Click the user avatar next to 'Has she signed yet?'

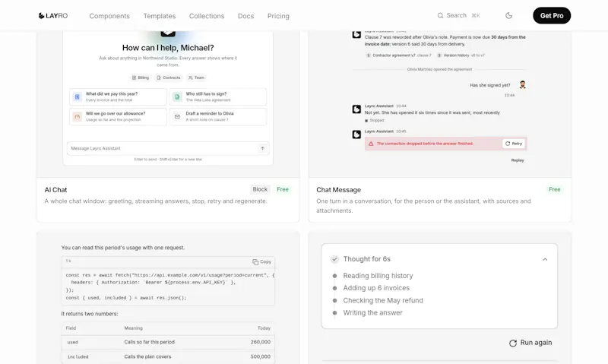coord(522,85)
